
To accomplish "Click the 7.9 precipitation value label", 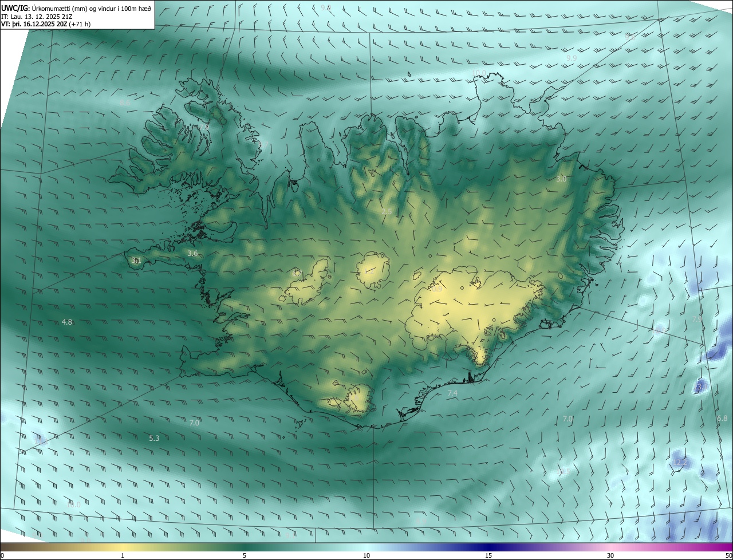I will [x=697, y=319].
